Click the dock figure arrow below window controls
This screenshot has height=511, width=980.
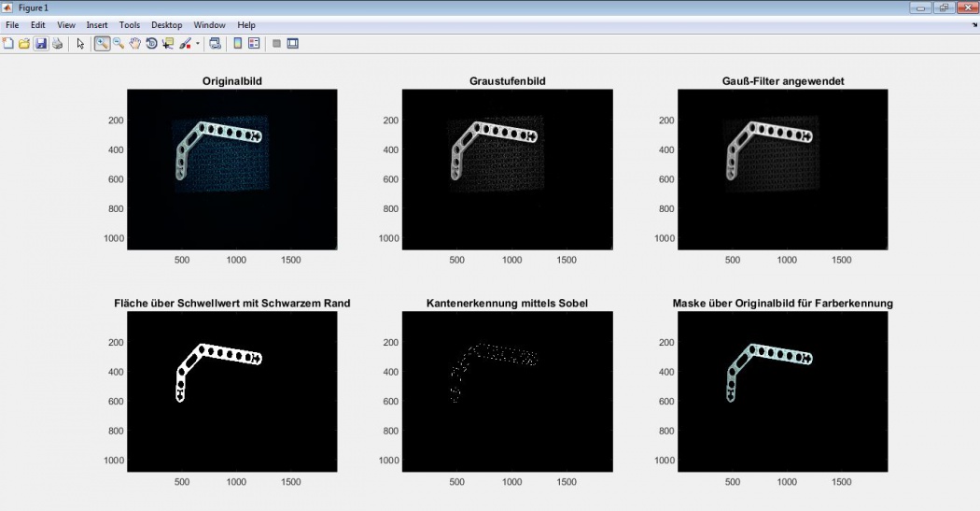pyautogui.click(x=973, y=25)
